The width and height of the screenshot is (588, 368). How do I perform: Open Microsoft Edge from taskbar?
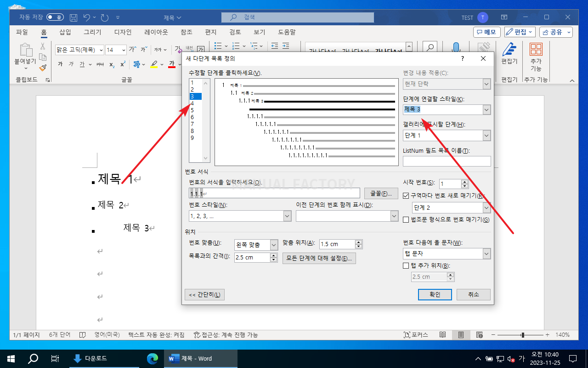[x=152, y=358]
